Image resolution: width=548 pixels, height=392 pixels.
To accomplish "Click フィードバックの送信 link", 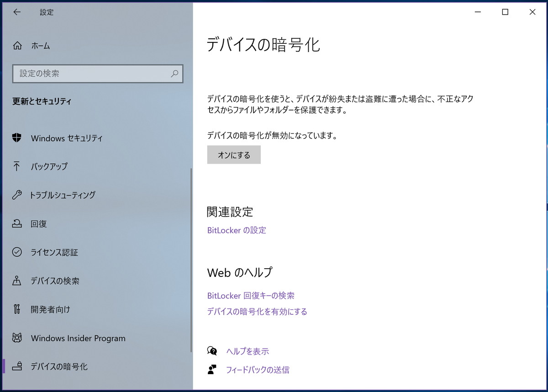I will pyautogui.click(x=258, y=370).
